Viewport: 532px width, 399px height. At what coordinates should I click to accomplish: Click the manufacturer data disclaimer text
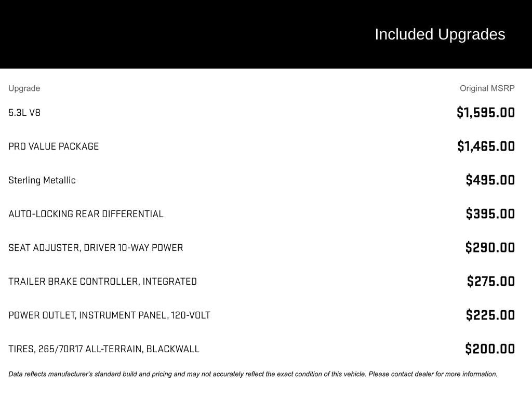(x=253, y=374)
